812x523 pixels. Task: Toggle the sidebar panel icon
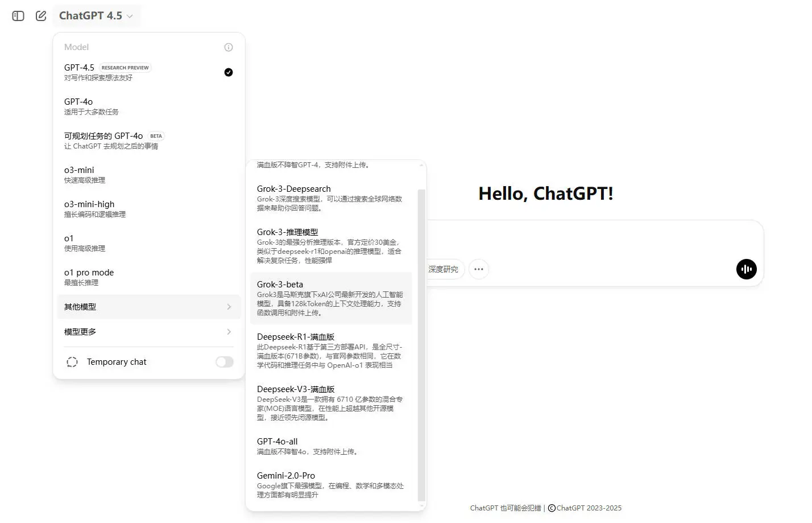click(x=18, y=16)
